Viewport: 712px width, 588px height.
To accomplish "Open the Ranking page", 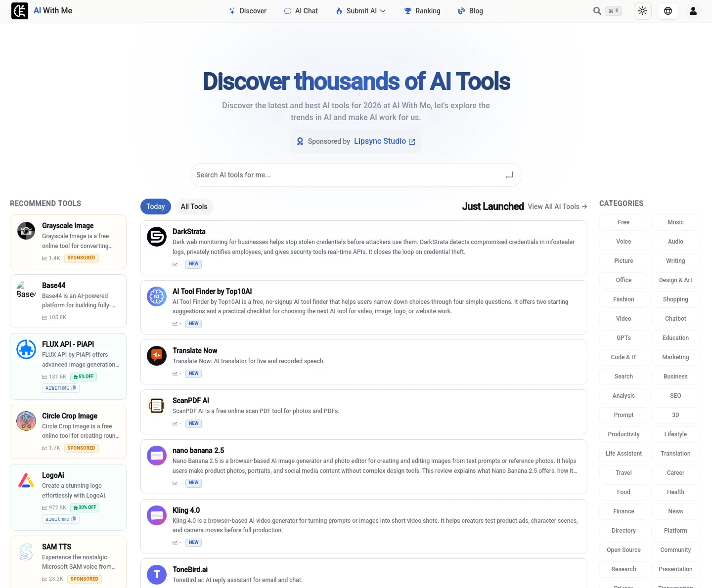I will tap(422, 11).
